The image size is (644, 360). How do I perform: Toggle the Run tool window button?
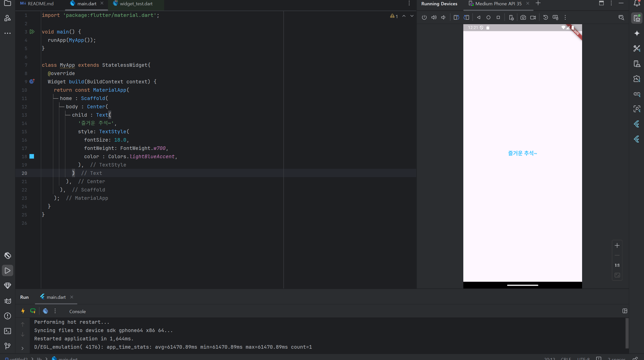click(x=8, y=271)
